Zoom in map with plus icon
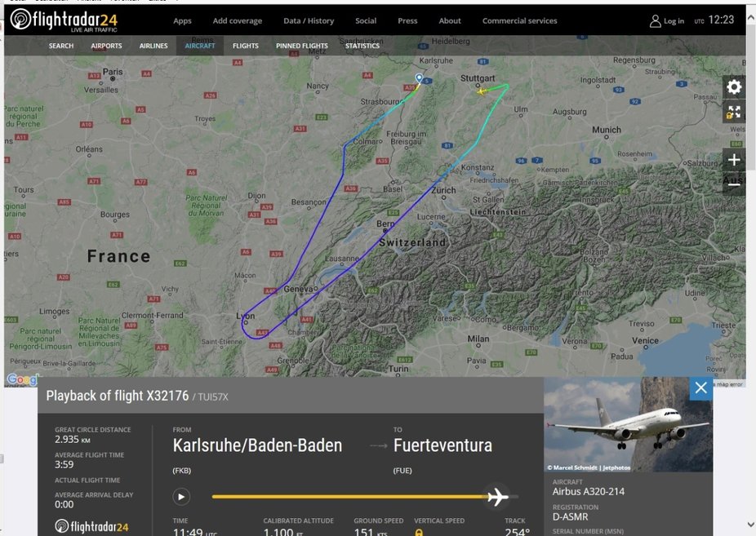Viewport: 756px width, 536px height. click(734, 160)
